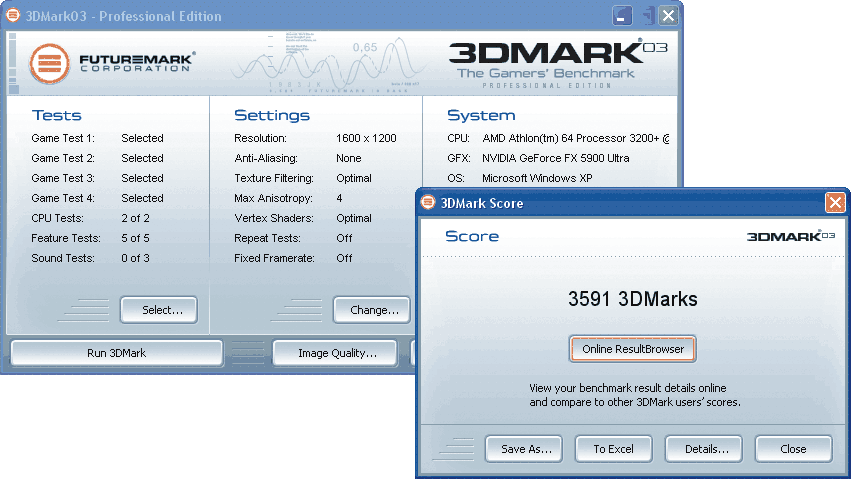The image size is (851, 479).
Task: Click the Max Anisotropy value '4'
Action: click(339, 198)
